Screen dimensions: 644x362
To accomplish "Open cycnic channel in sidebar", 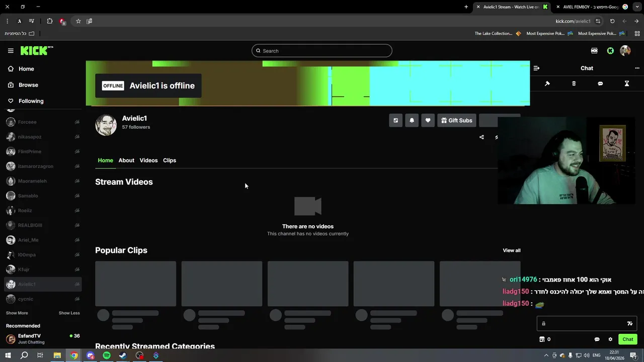I will click(43, 299).
